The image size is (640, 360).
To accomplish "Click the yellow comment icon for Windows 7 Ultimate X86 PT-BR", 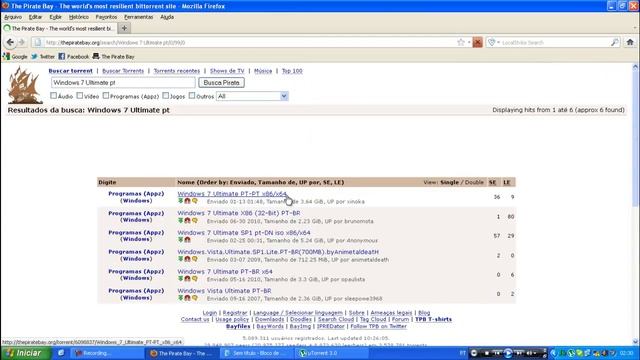I will 195,220.
